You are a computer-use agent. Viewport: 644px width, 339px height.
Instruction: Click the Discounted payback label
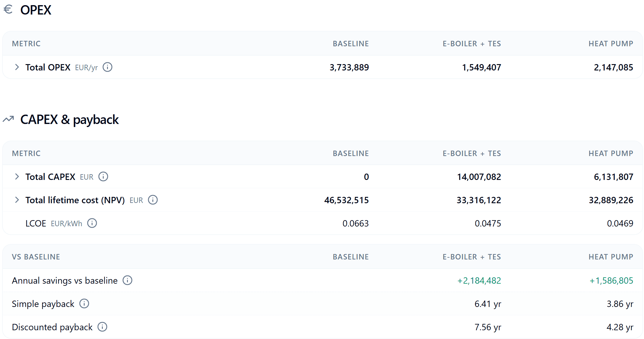[52, 327]
